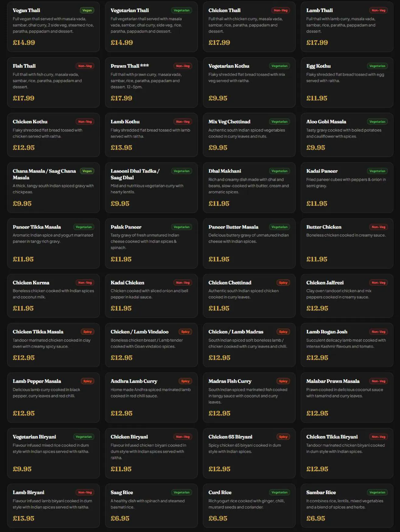
Task: Open the Paneer Tikka Masala title
Action: tap(37, 227)
